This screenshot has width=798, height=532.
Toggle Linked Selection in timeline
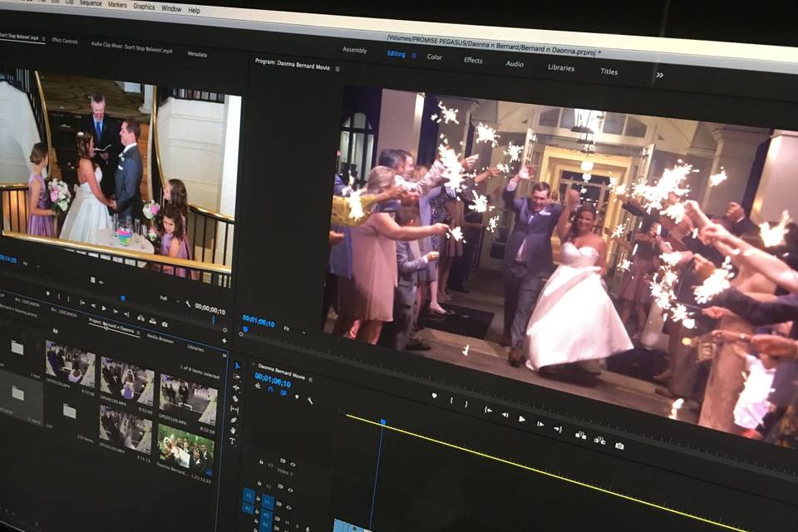(283, 392)
